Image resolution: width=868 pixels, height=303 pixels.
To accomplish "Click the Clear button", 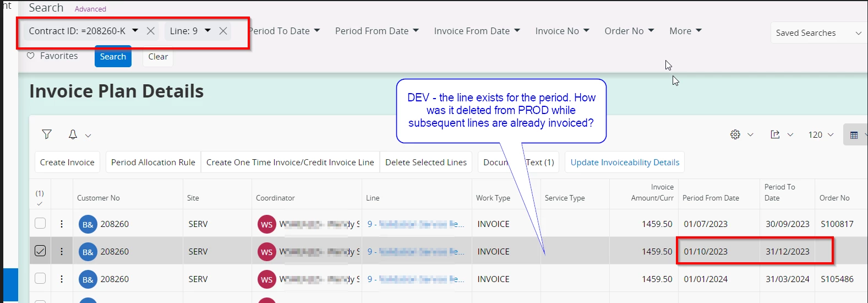I will 158,56.
